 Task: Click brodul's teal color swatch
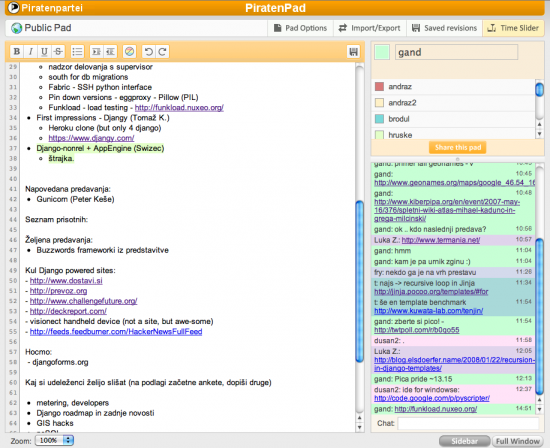[379, 119]
